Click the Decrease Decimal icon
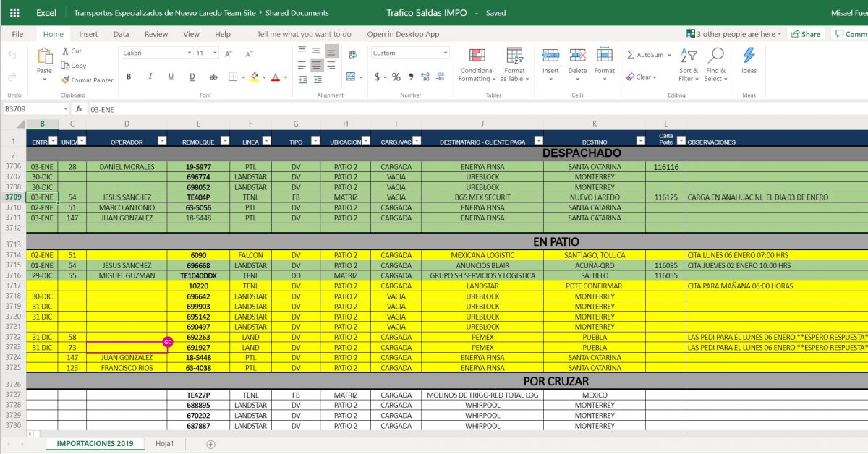 coord(441,77)
